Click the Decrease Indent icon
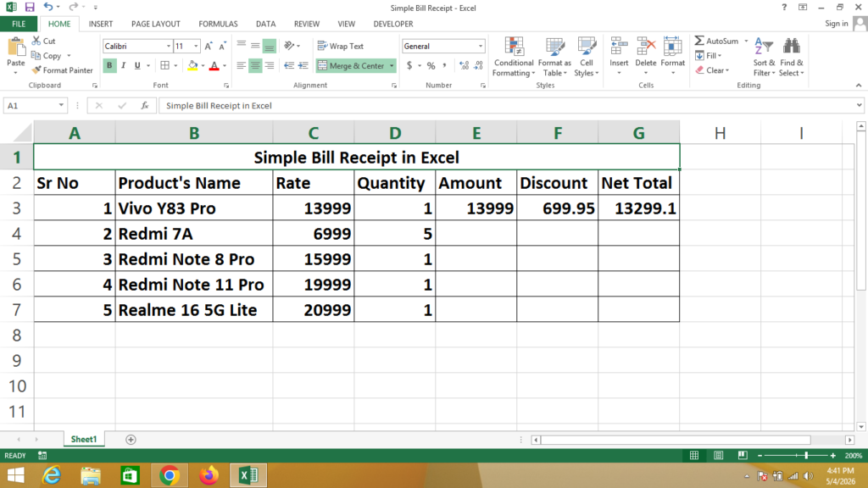The width and height of the screenshot is (868, 488). 289,65
